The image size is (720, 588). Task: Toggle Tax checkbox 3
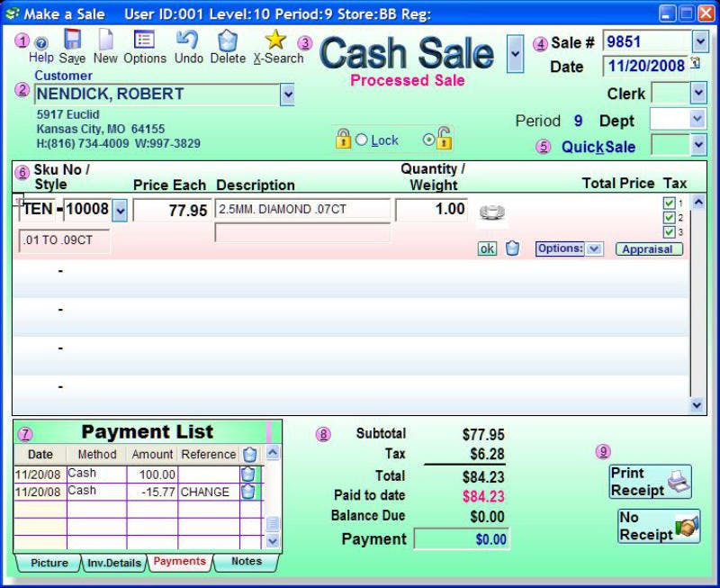tap(669, 232)
